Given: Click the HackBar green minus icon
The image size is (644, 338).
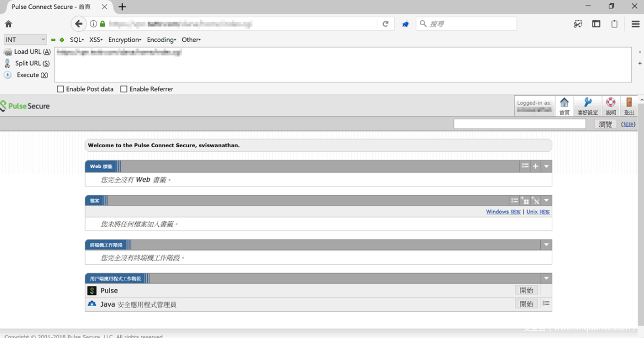Looking at the screenshot, I should pos(53,40).
